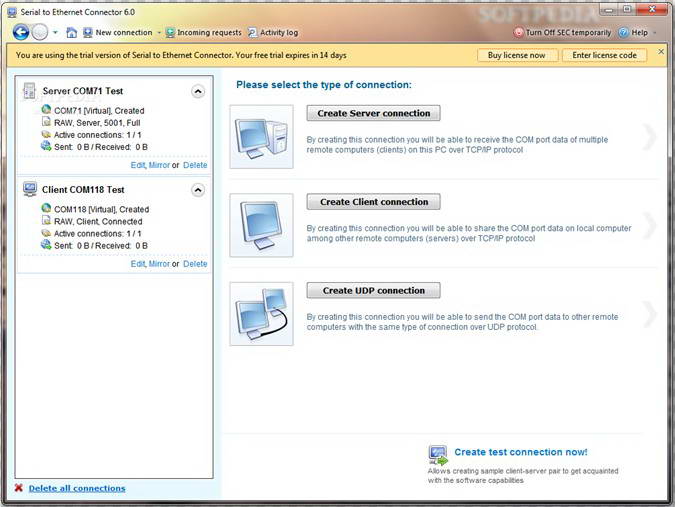
Task: Click Create test connection now! link
Action: coord(521,452)
